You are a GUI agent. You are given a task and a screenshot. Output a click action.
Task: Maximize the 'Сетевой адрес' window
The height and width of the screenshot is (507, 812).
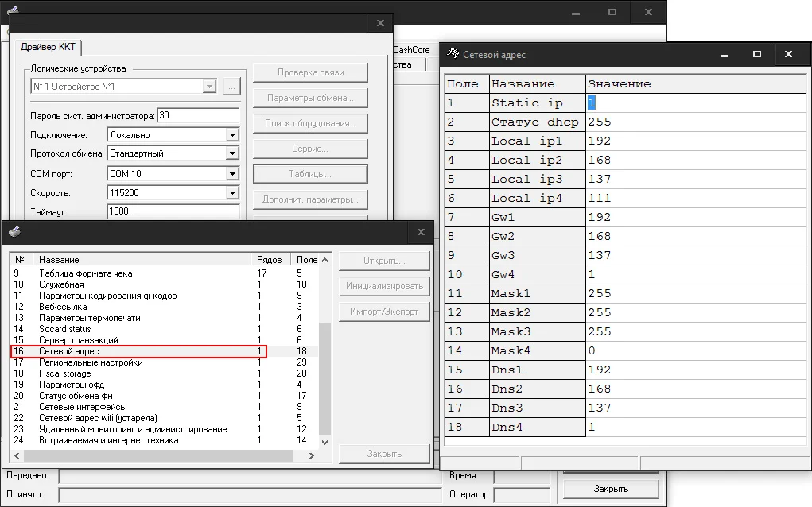point(756,54)
